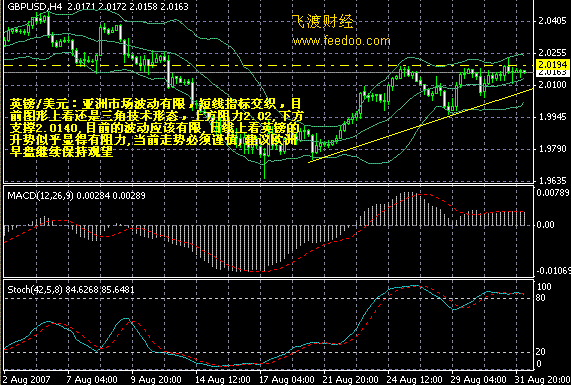Click the 2.0163 current price label
This screenshot has width=571, height=385.
(553, 72)
